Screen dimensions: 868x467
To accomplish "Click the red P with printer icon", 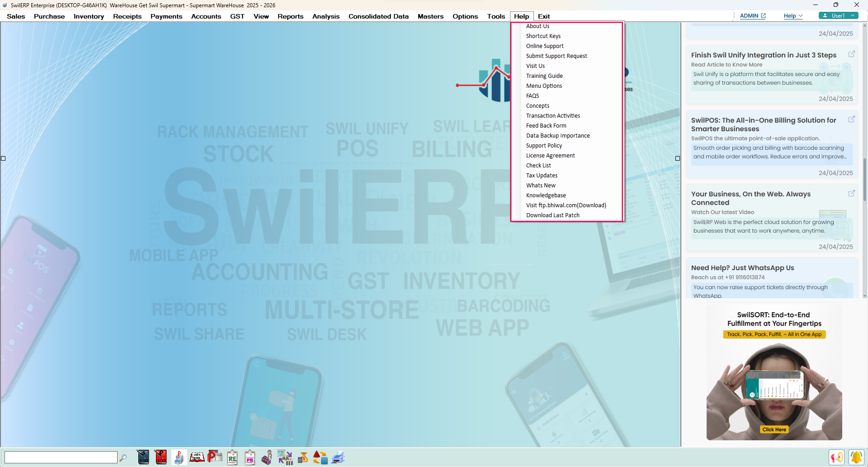I will [x=215, y=457].
